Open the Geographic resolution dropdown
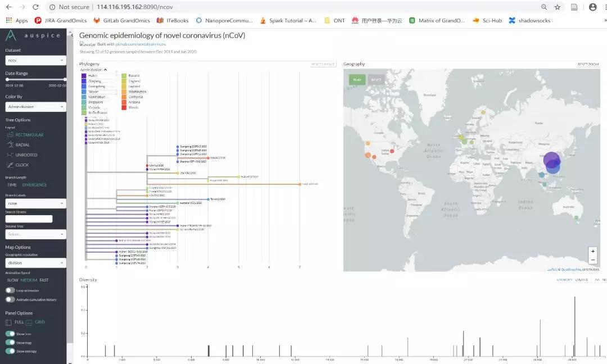 point(35,263)
